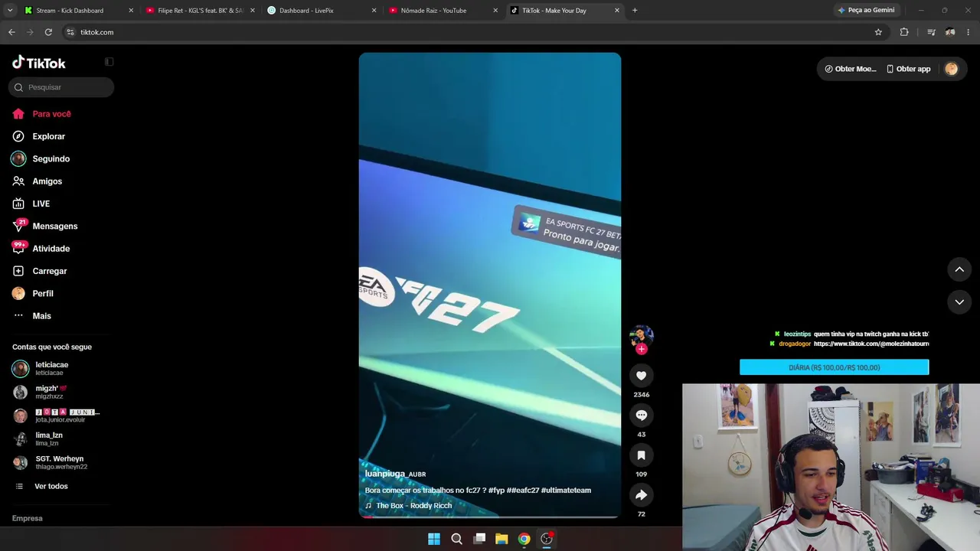Click the Obter Moedas button

pos(850,69)
